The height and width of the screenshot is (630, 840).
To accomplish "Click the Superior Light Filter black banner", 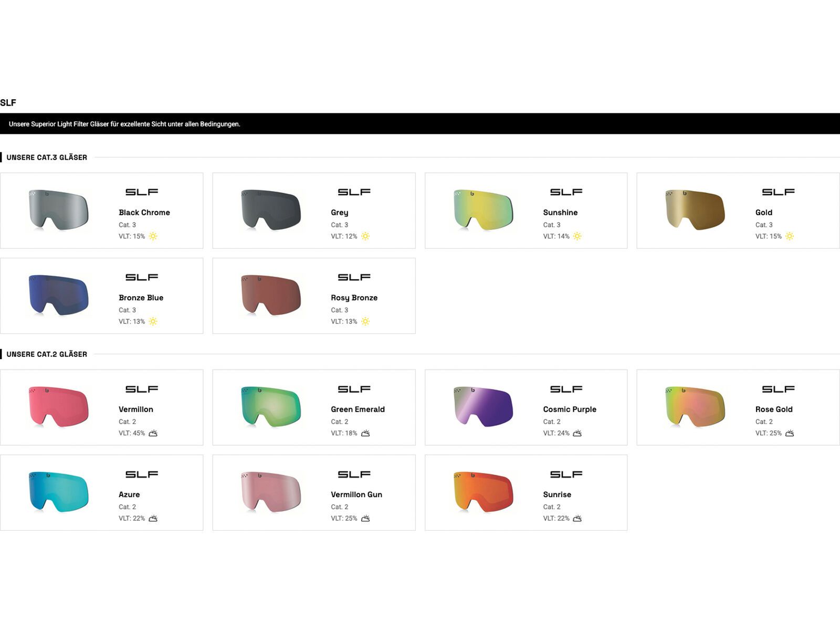I will pos(420,124).
